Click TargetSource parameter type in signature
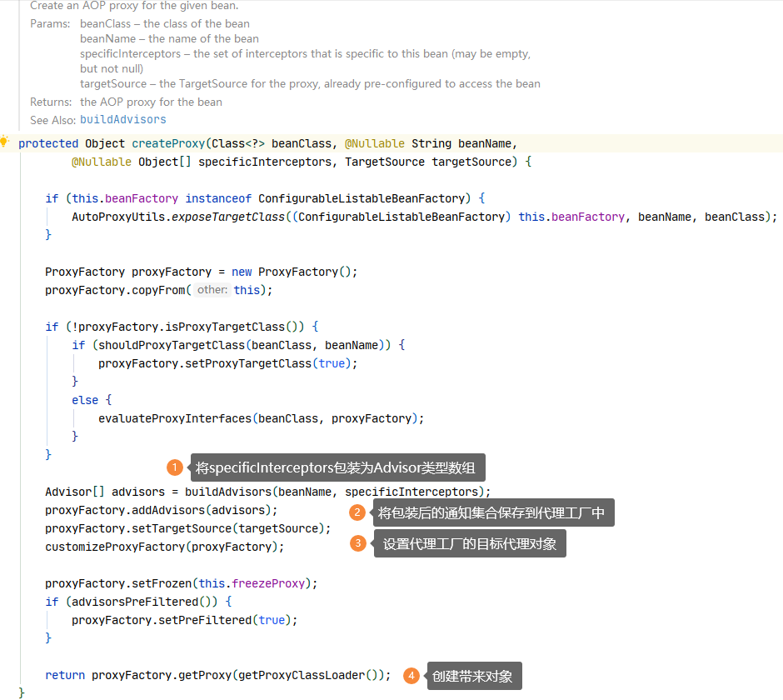Image resolution: width=783 pixels, height=700 pixels. 385,162
